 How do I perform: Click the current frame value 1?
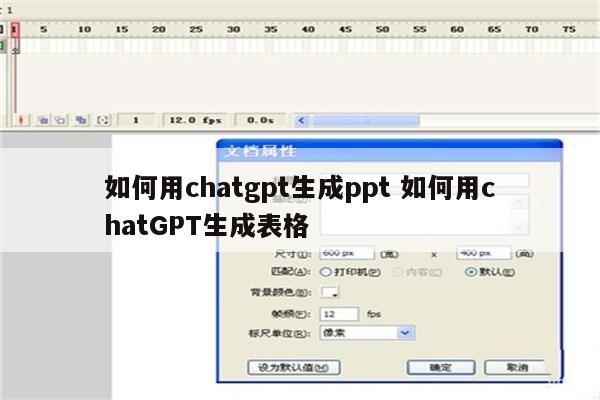pos(136,120)
